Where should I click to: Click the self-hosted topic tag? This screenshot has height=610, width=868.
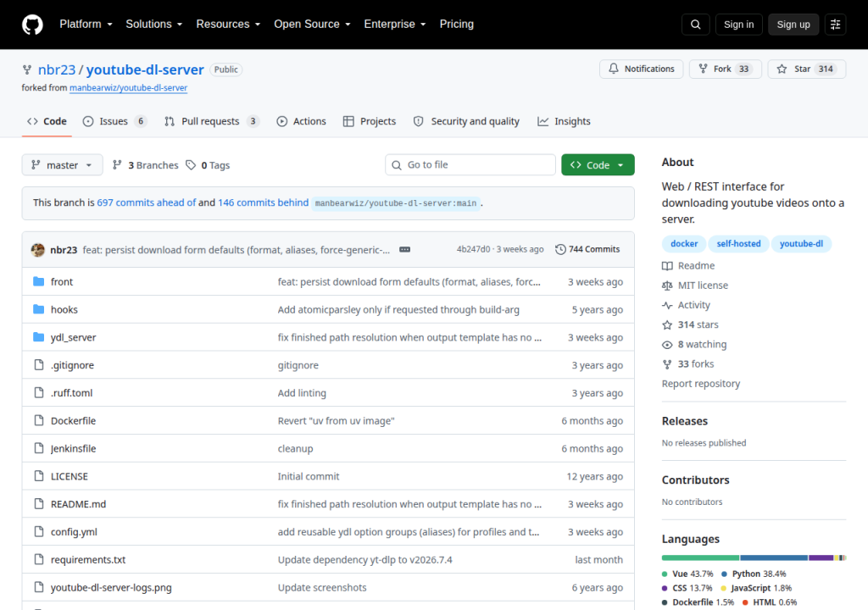click(x=738, y=243)
